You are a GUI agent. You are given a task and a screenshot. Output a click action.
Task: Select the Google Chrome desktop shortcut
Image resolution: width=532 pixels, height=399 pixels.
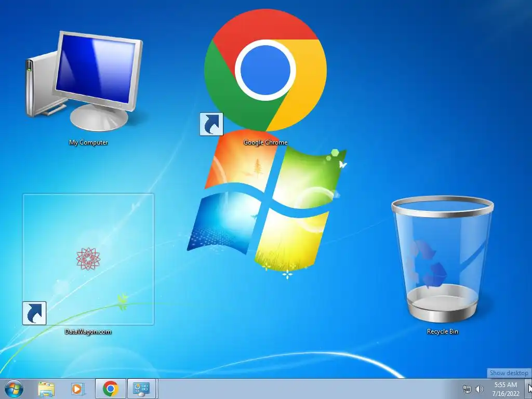[x=265, y=71]
